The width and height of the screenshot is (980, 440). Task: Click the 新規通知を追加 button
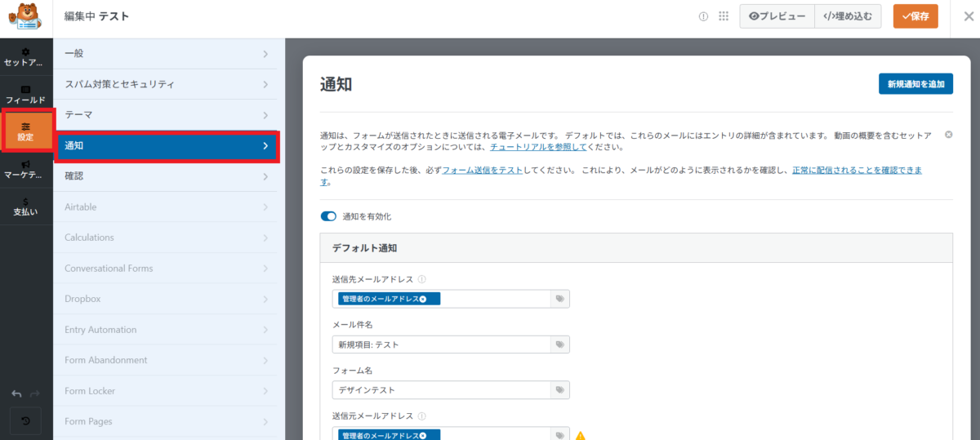tap(915, 84)
